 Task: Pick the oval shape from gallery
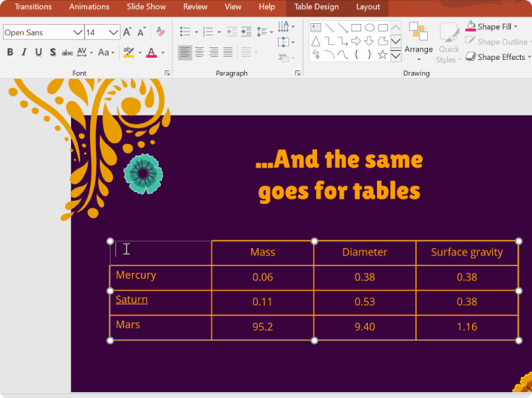click(369, 28)
